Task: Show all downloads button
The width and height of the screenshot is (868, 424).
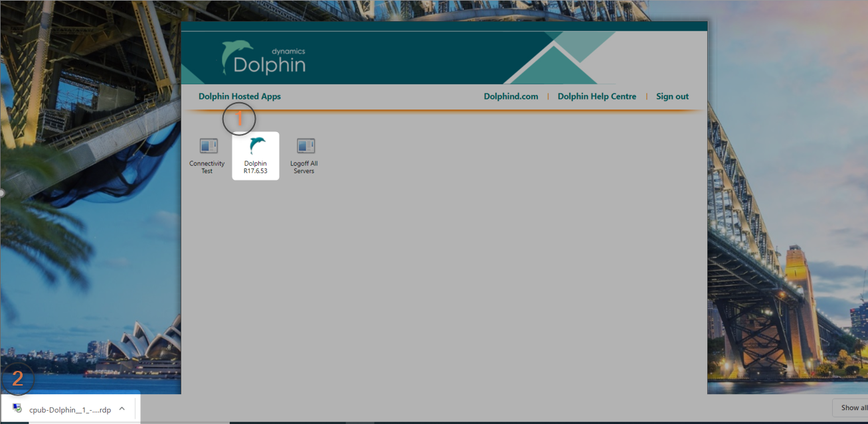Action: tap(851, 407)
